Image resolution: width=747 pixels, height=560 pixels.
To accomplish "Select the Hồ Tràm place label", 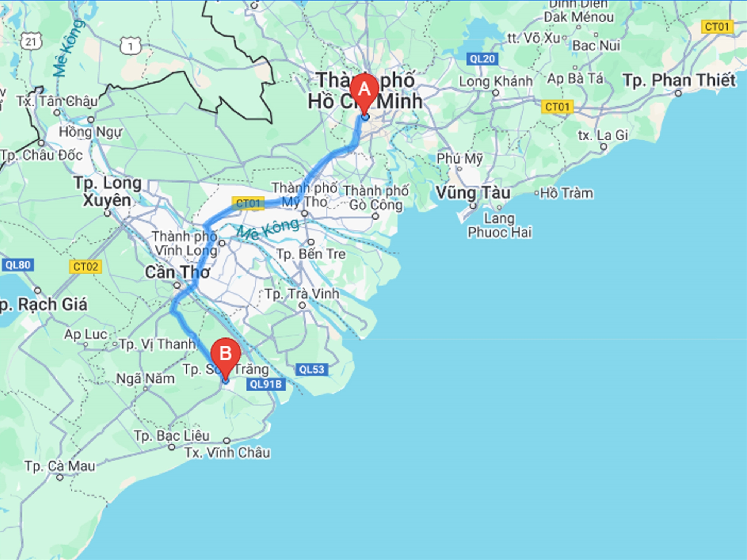I will 566,193.
